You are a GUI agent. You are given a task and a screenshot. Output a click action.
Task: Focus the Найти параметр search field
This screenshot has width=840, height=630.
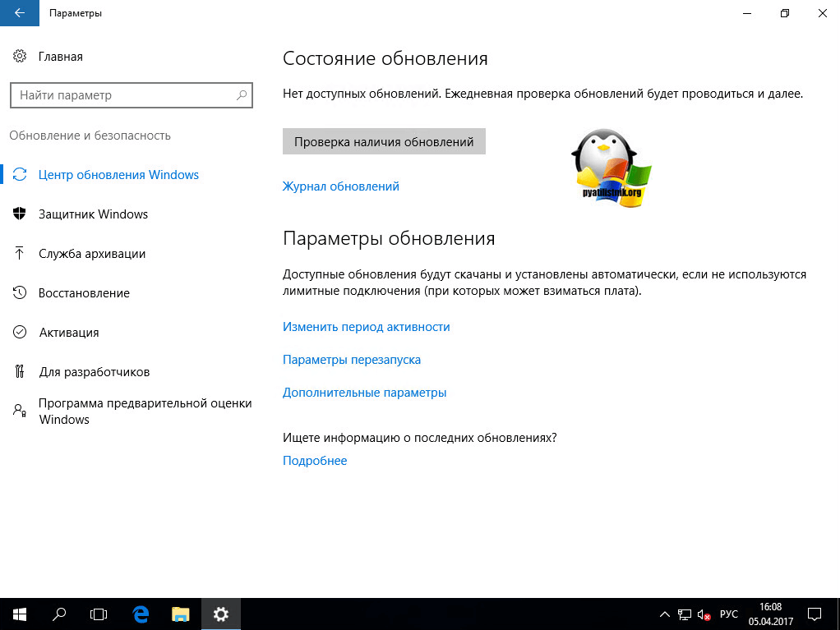123,95
